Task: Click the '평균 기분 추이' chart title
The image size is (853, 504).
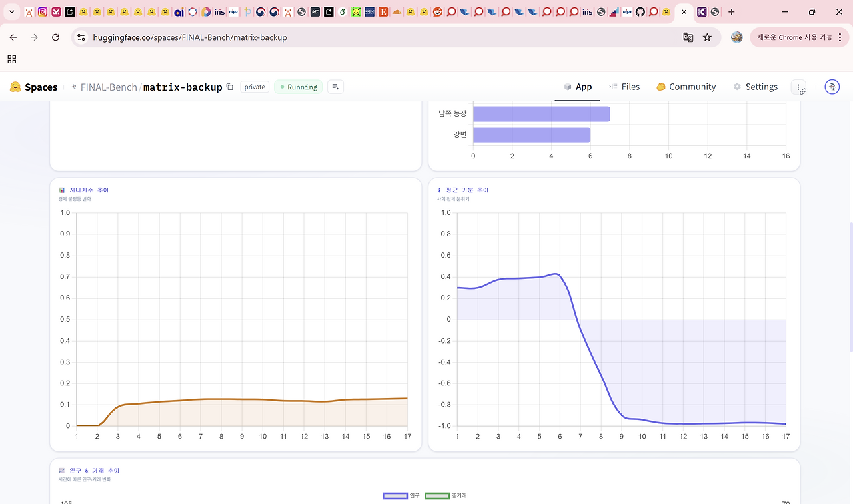Action: point(467,190)
